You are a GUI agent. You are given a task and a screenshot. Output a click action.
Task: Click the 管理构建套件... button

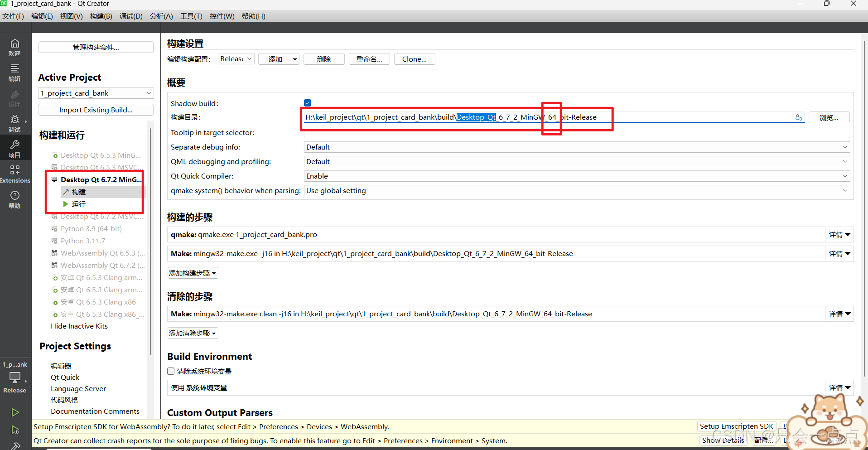[96, 47]
